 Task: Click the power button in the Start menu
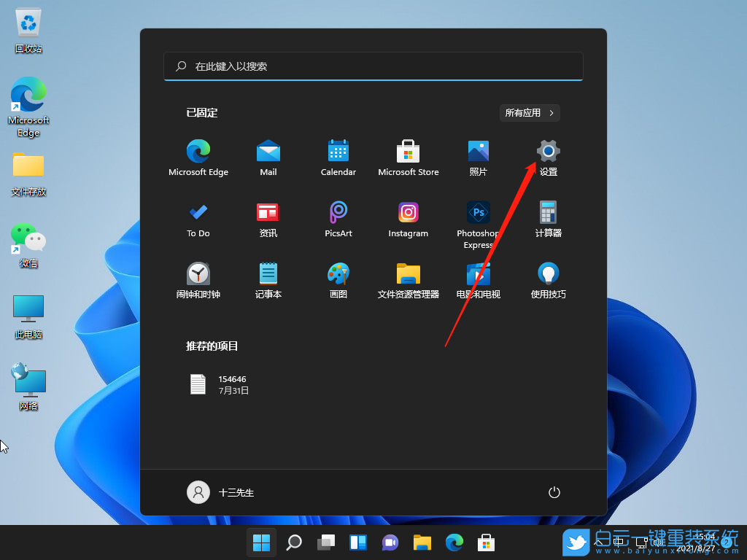[554, 492]
